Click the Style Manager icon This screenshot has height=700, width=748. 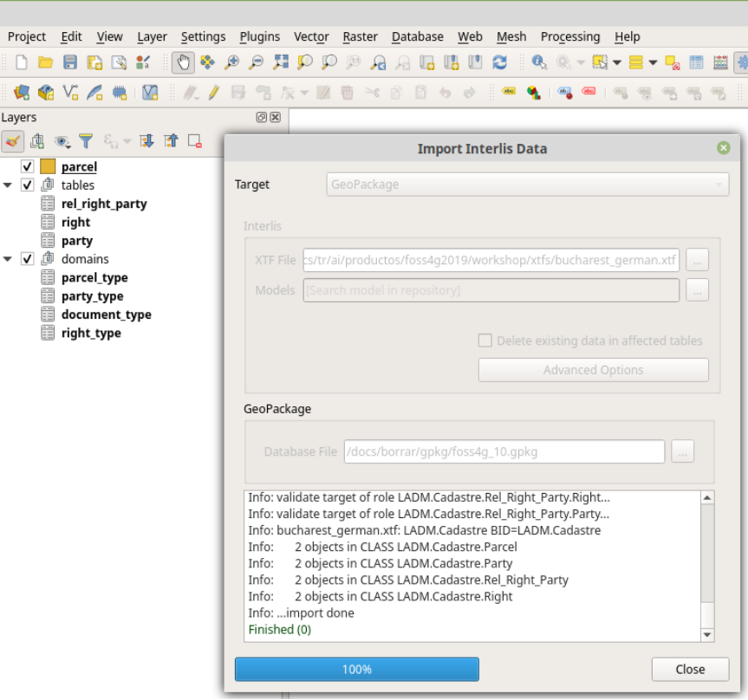pos(143,62)
